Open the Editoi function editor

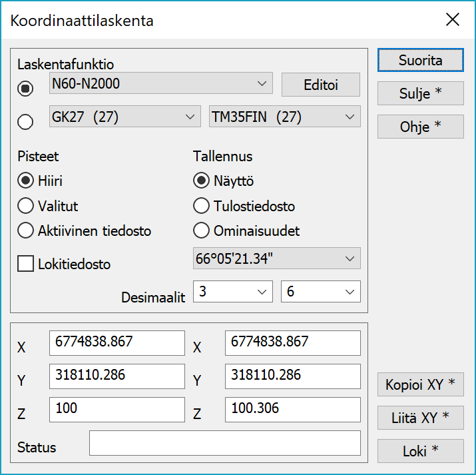(320, 85)
